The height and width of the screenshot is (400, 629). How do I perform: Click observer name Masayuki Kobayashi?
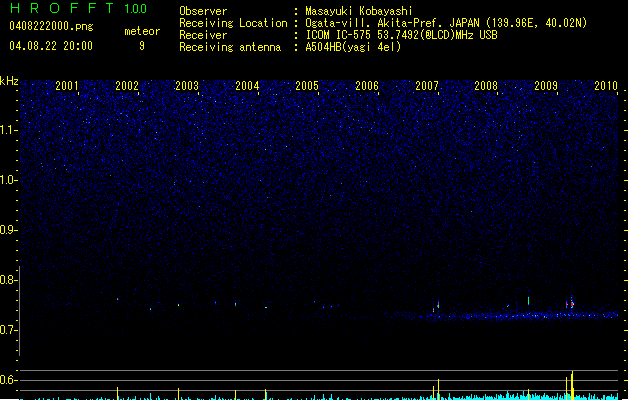pos(359,11)
